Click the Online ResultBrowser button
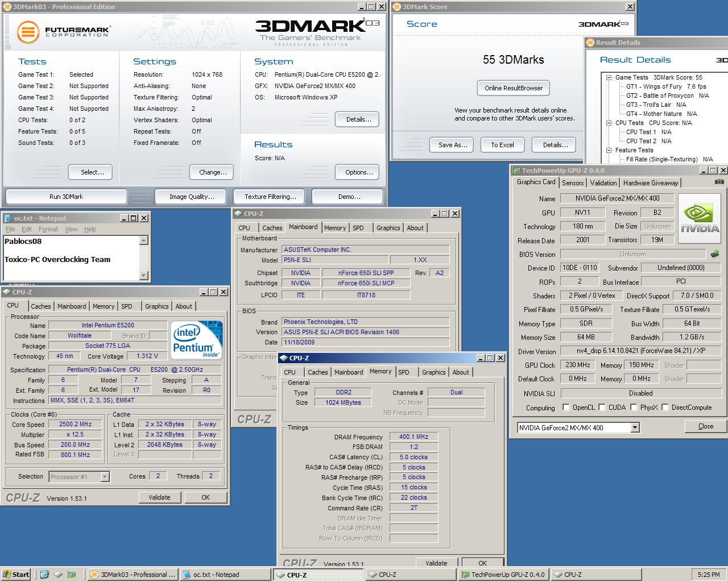728x582 pixels. (514, 88)
